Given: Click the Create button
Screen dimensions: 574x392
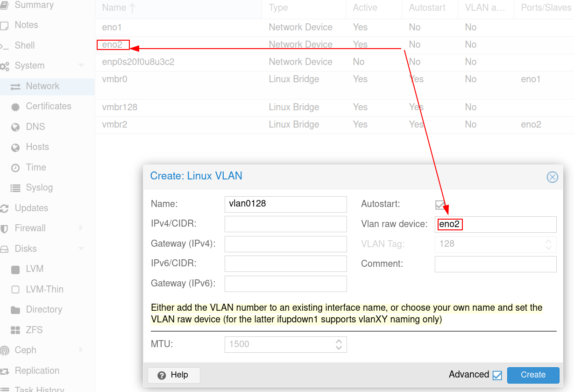Looking at the screenshot, I should tap(533, 375).
